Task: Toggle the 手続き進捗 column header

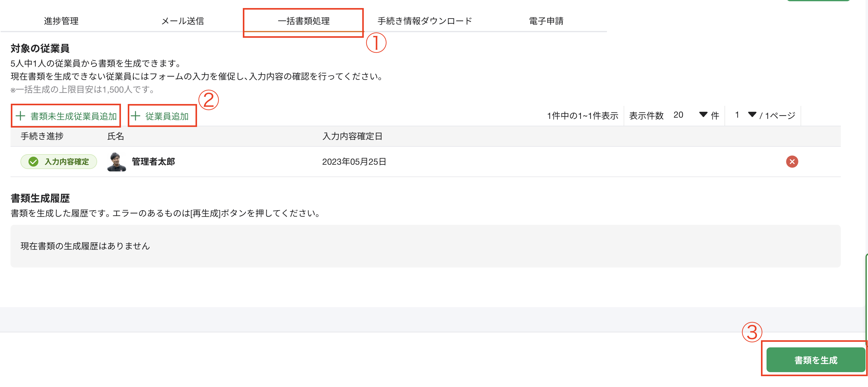Action: point(41,137)
